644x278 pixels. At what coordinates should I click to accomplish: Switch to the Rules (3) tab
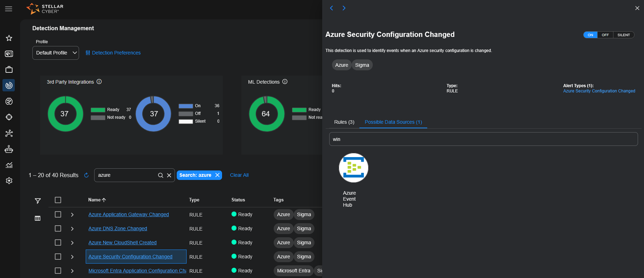pyautogui.click(x=344, y=122)
